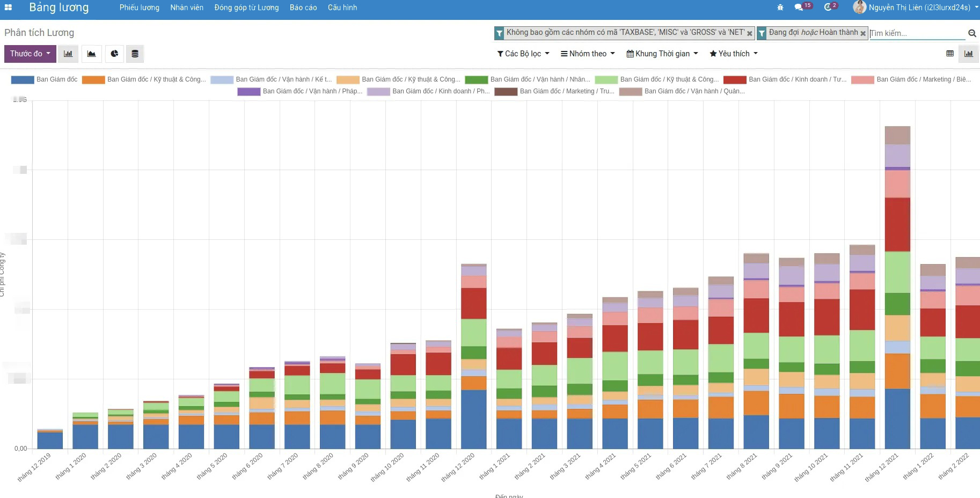Image resolution: width=980 pixels, height=498 pixels.
Task: Switch to area chart type
Action: [91, 54]
